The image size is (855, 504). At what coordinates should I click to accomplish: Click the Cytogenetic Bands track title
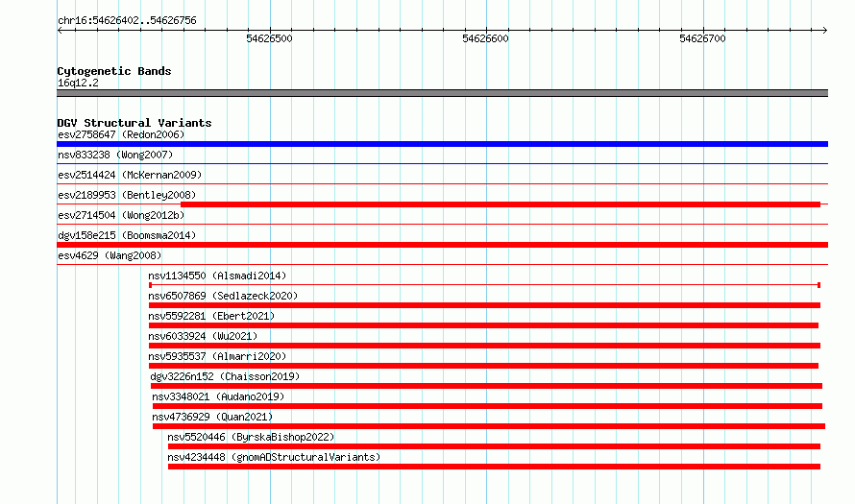[x=114, y=71]
